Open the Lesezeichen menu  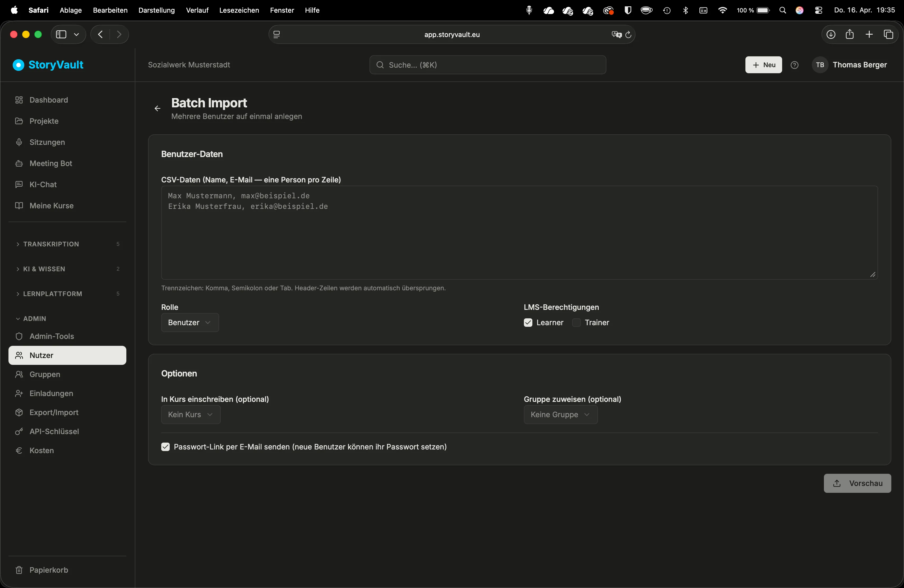(x=239, y=10)
